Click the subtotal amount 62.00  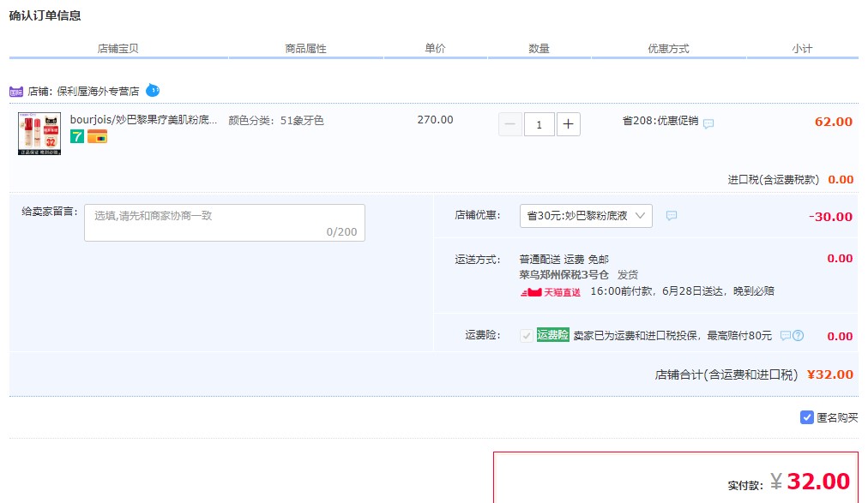click(x=833, y=122)
